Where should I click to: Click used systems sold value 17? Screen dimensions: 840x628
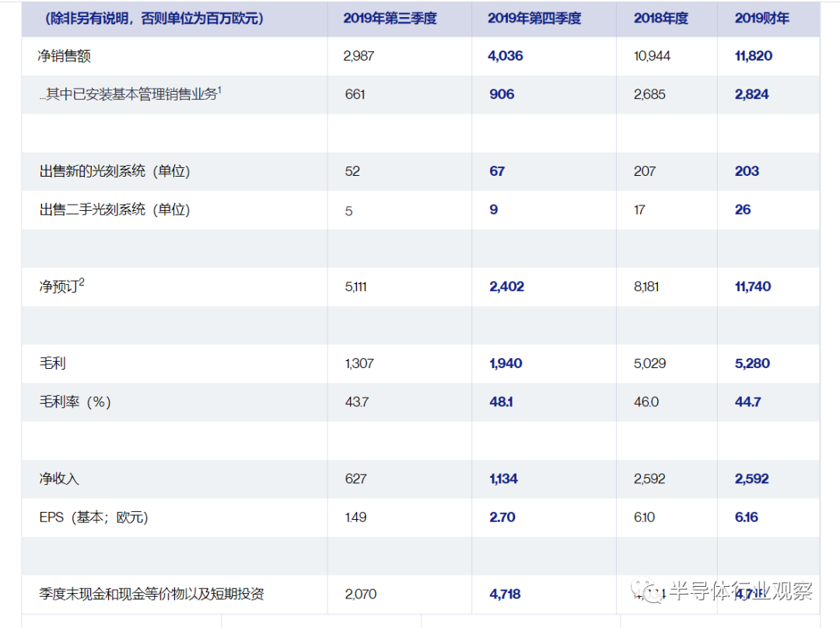coord(639,209)
